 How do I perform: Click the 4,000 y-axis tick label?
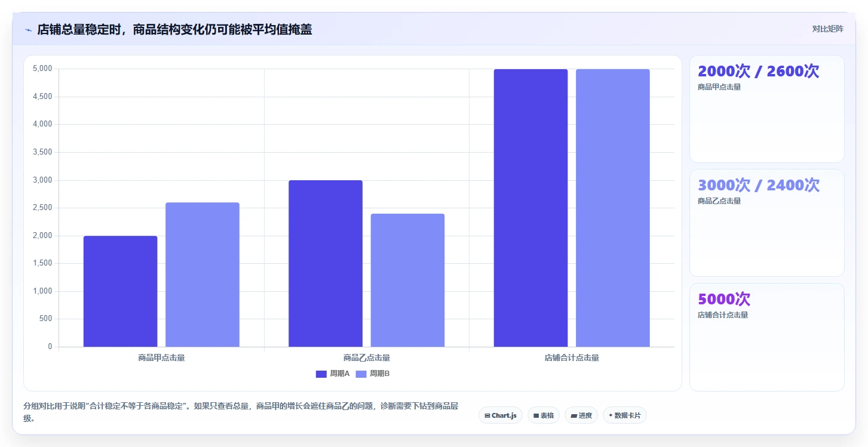tap(42, 124)
